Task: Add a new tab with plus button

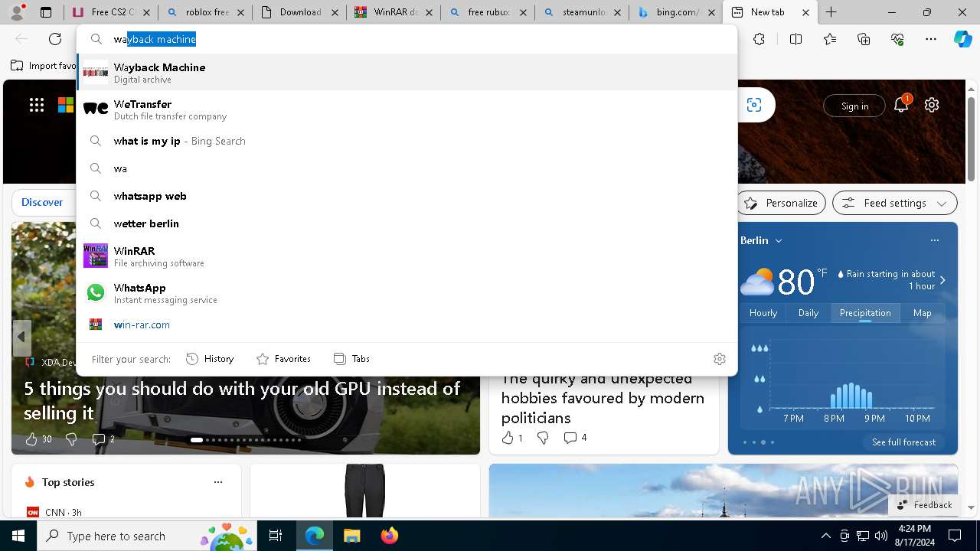Action: coord(831,12)
